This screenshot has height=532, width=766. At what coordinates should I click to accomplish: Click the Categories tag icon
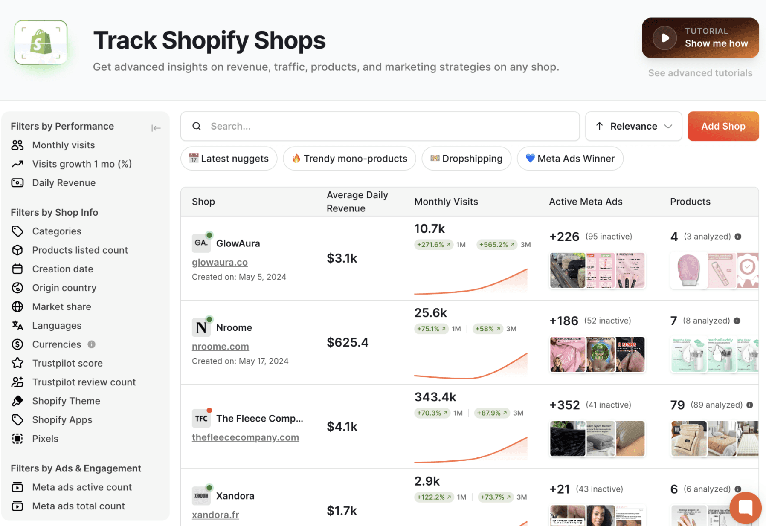point(17,231)
